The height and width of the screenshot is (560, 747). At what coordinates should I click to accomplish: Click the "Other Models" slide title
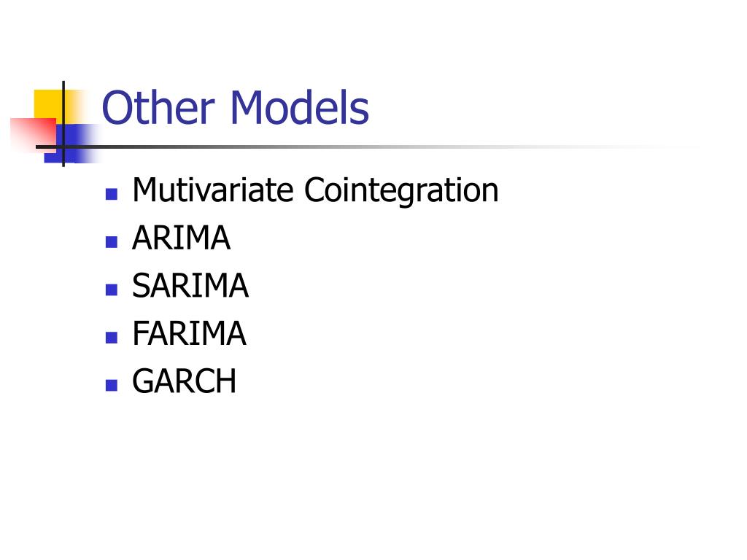pyautogui.click(x=236, y=107)
